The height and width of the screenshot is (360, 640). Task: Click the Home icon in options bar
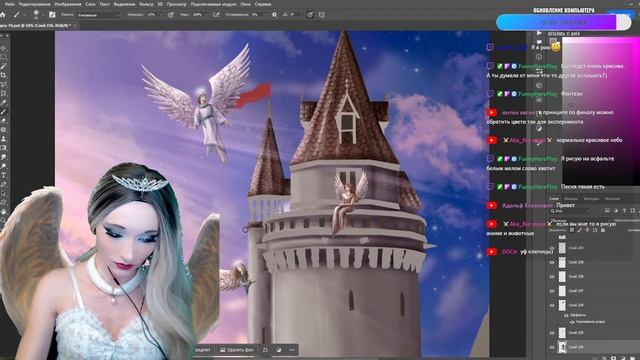pos(2,15)
